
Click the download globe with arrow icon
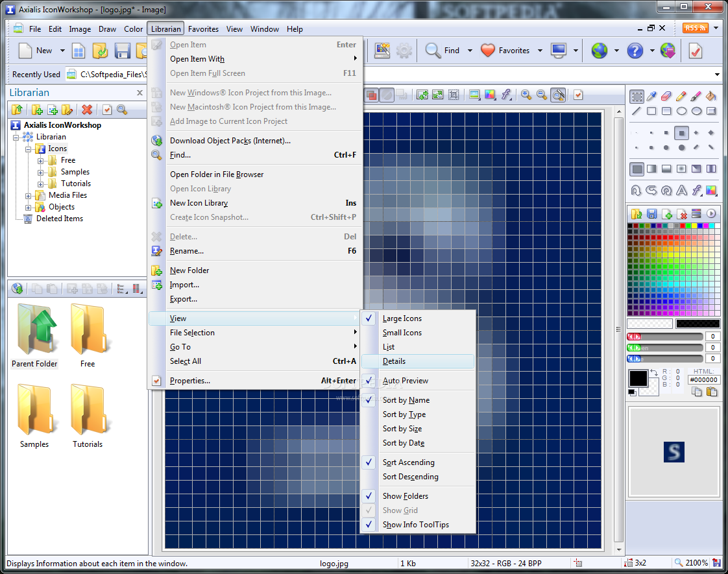coord(668,51)
